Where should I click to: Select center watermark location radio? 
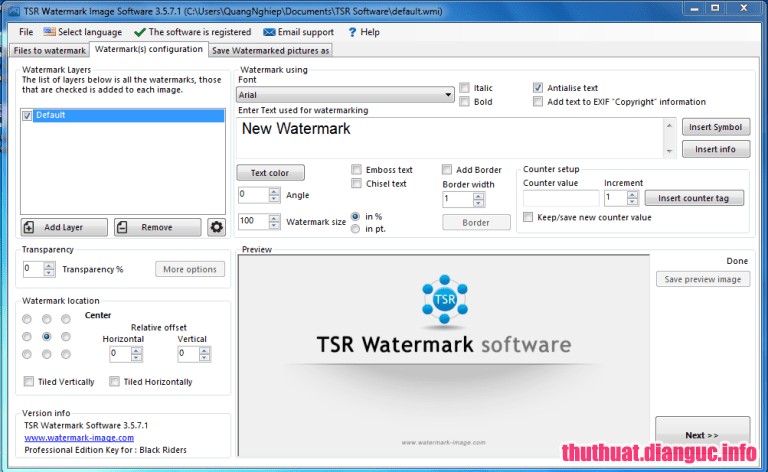(x=47, y=336)
